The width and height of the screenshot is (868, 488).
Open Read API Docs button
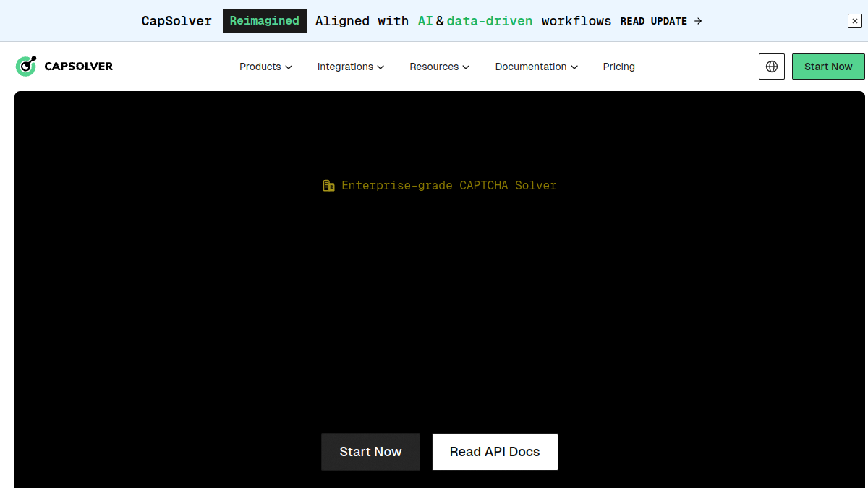495,452
